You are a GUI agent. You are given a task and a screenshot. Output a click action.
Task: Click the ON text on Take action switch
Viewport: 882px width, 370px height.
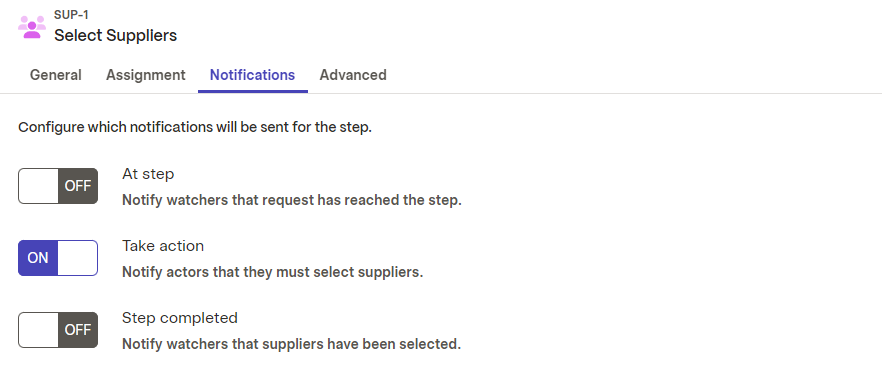coord(38,258)
